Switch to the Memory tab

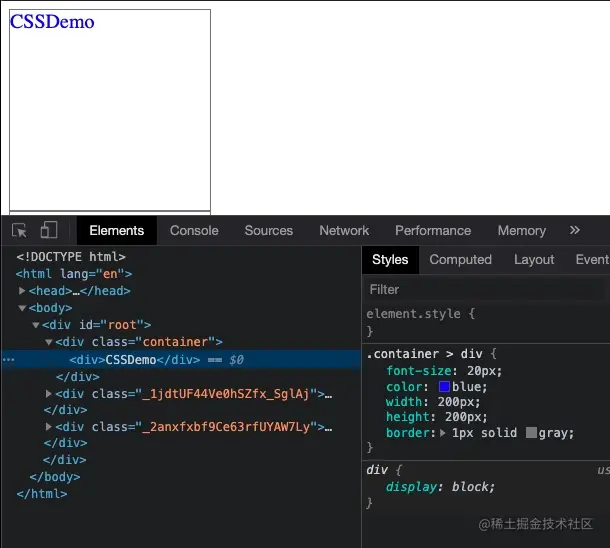click(522, 231)
